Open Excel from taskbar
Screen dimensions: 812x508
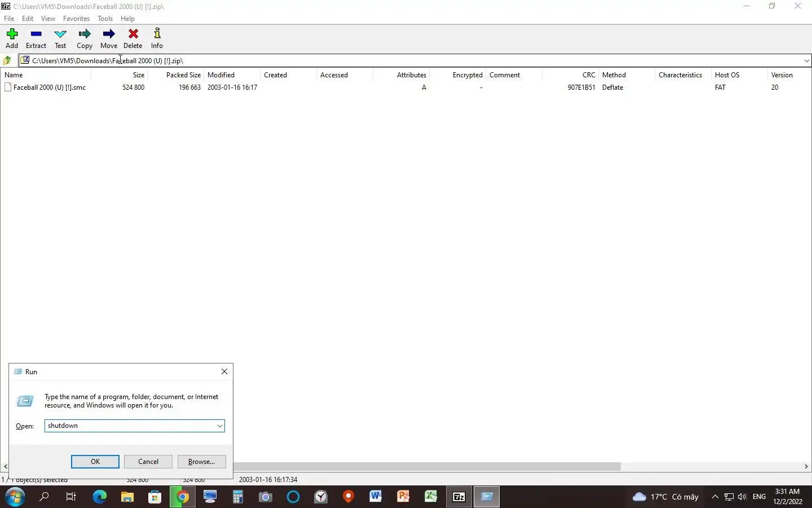pyautogui.click(x=431, y=497)
